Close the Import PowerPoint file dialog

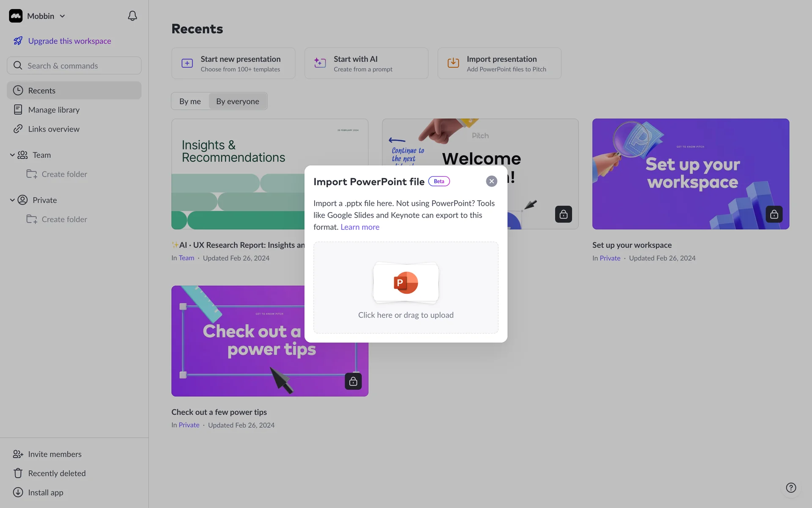point(491,181)
